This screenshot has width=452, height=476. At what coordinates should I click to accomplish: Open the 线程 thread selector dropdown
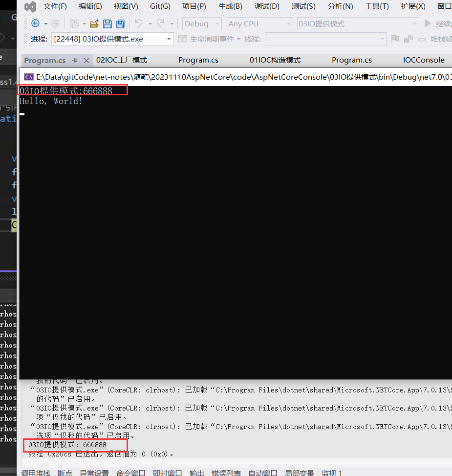(x=326, y=39)
